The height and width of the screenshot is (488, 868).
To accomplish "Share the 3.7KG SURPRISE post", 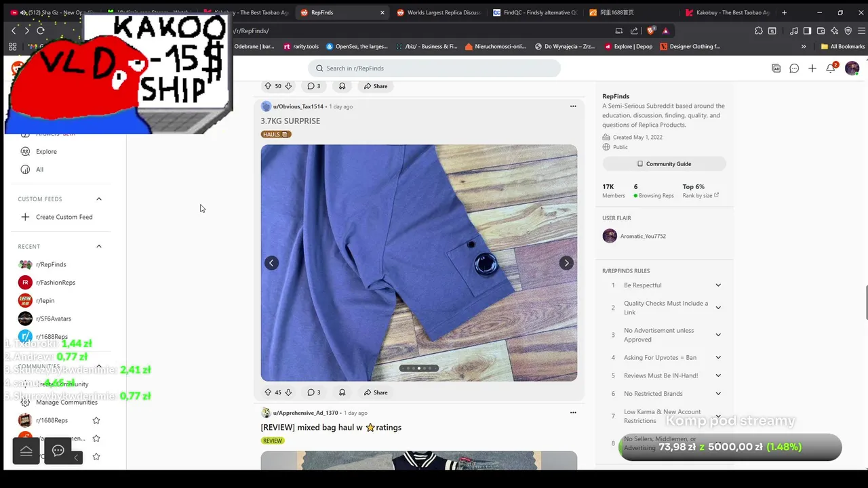I will coord(376,392).
